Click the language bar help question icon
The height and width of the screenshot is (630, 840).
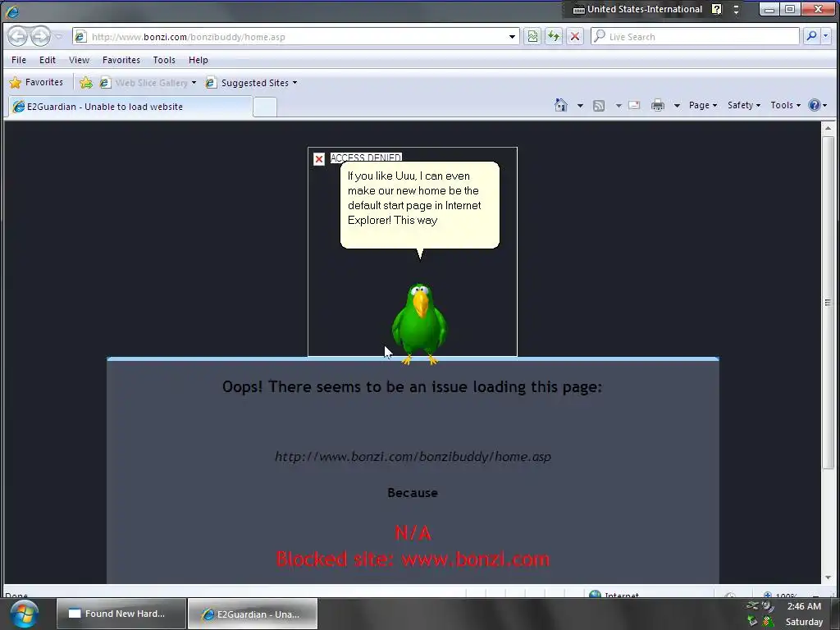(717, 9)
